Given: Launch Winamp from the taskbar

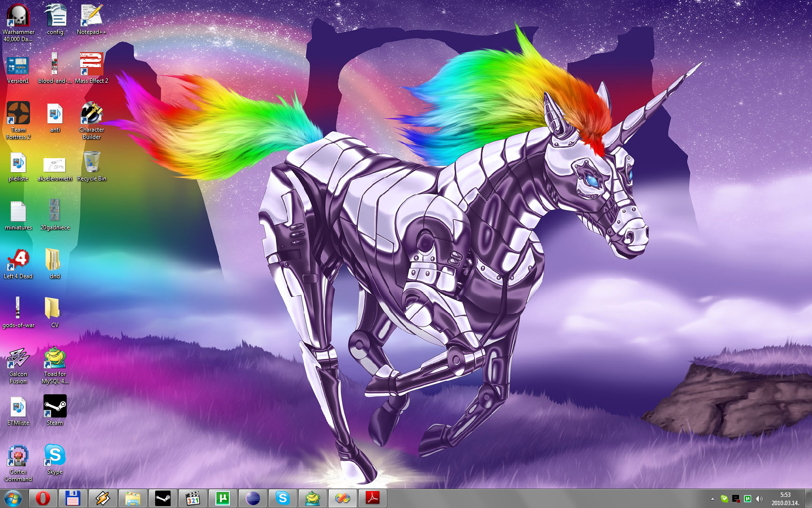Looking at the screenshot, I should pyautogui.click(x=103, y=498).
